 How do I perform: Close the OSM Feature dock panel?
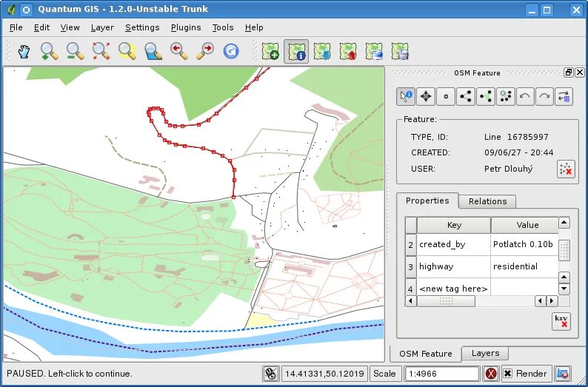tap(580, 73)
